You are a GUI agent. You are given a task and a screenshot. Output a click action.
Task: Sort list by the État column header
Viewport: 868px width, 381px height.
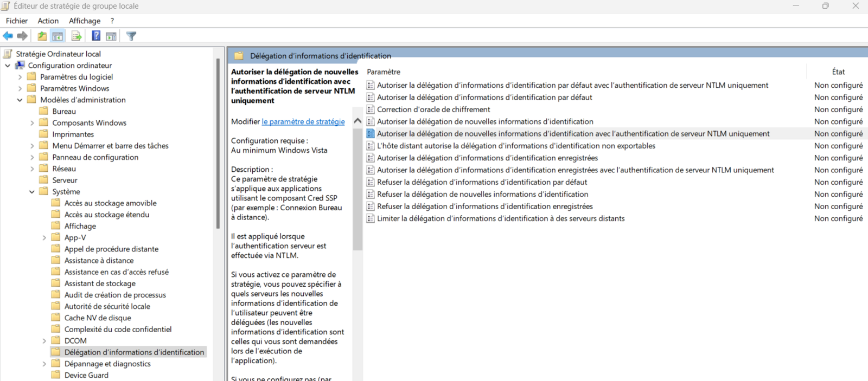838,72
